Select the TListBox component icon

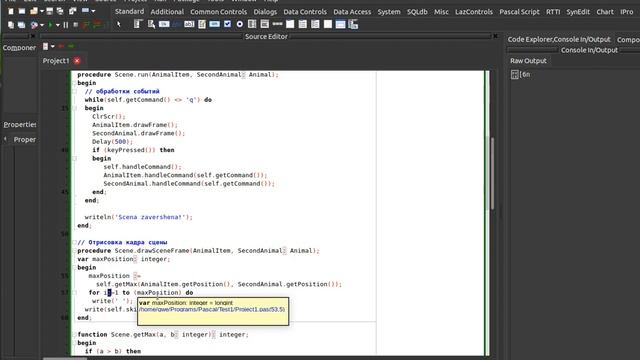coord(252,24)
